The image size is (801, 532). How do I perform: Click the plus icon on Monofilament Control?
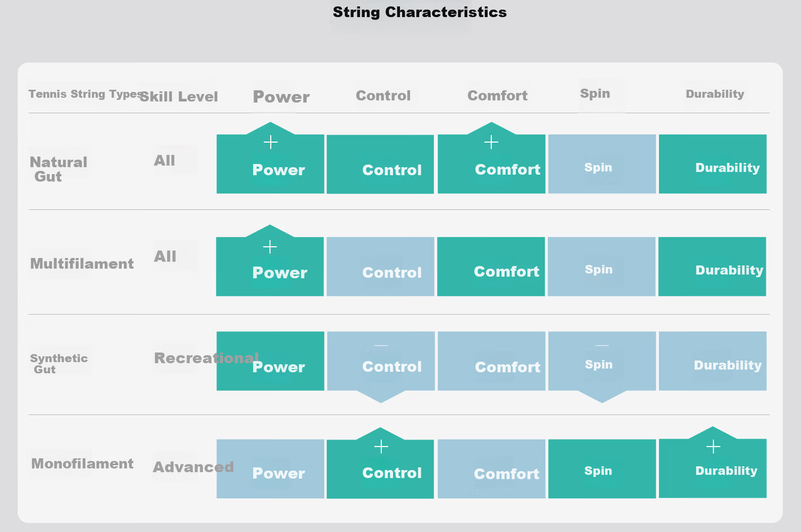tap(381, 447)
